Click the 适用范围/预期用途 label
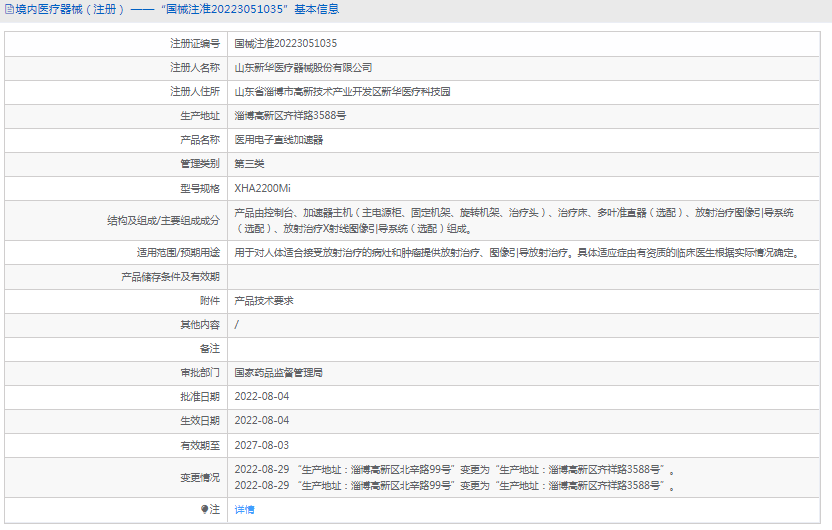This screenshot has width=832, height=530. click(178, 253)
